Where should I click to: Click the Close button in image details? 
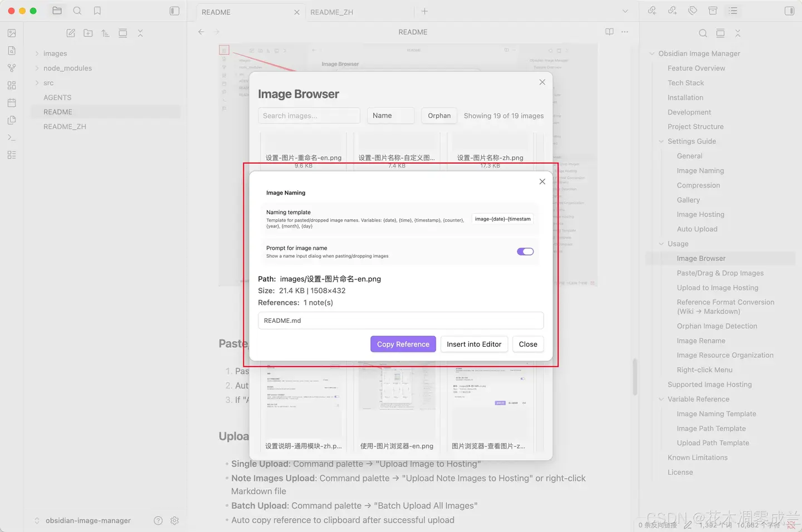528,344
